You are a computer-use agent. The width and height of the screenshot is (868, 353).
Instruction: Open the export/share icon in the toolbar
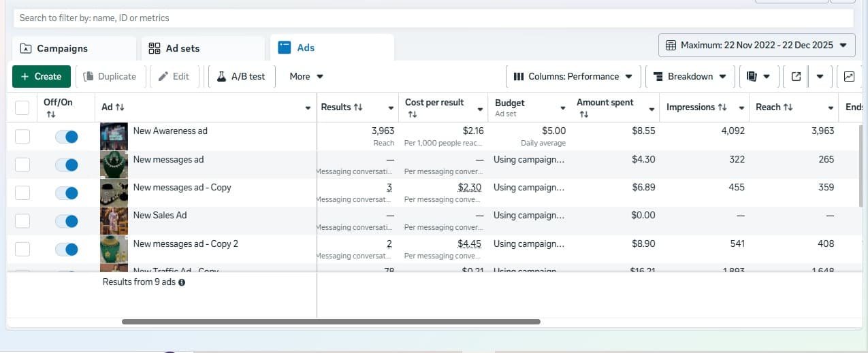click(795, 77)
